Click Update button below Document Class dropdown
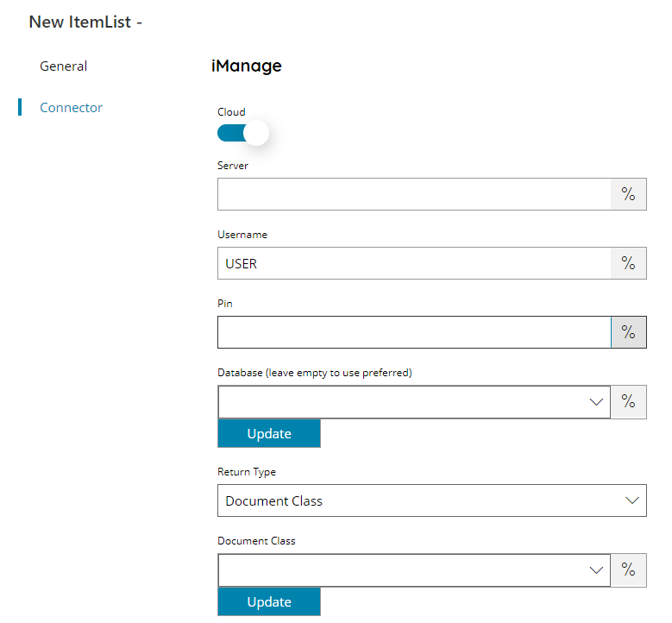672x623 pixels. click(269, 601)
